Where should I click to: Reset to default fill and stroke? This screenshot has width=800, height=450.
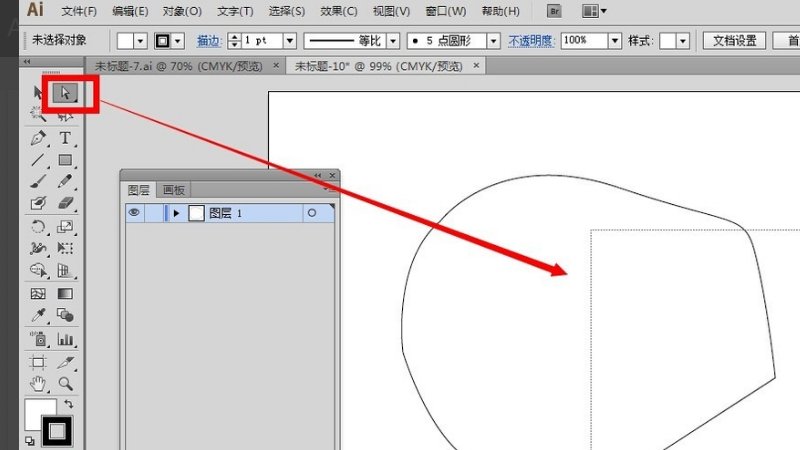point(30,441)
